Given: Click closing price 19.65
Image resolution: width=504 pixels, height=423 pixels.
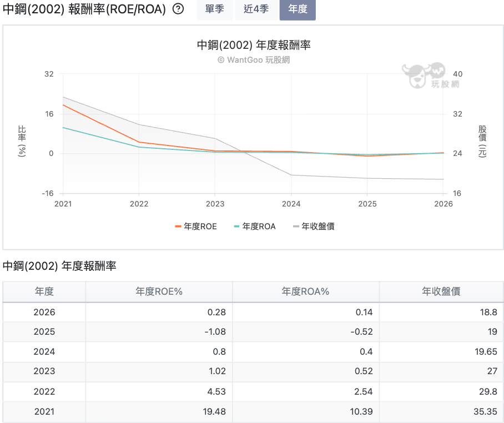Looking at the screenshot, I should pos(486,351).
